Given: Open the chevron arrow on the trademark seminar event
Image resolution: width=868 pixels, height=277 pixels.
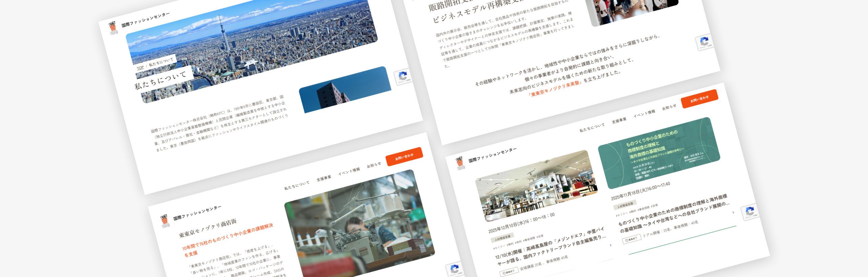Looking at the screenshot, I should point(733,212).
